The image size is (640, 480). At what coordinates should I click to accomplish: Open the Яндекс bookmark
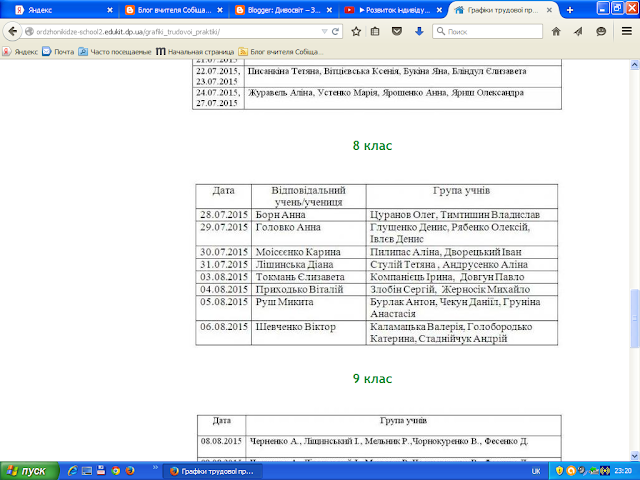tap(20, 52)
